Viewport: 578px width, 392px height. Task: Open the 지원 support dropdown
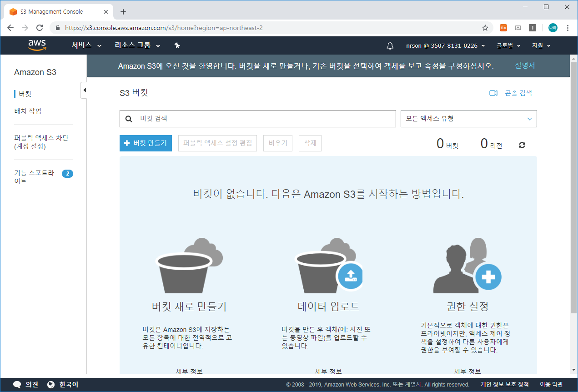tap(541, 45)
